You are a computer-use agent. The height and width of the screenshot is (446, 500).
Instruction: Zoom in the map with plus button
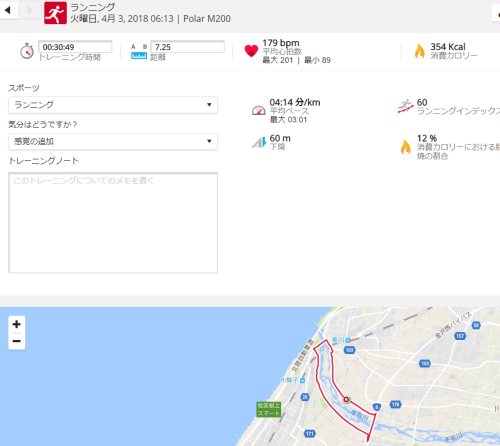16,324
